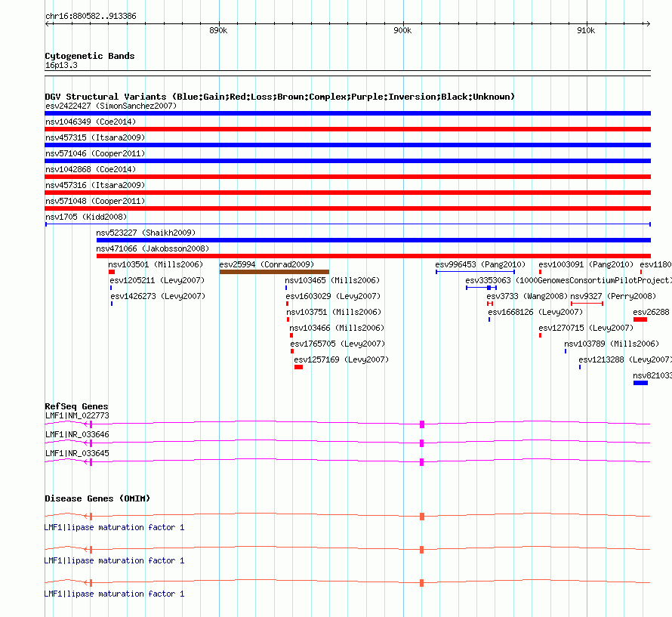Click the chr16:880582..913386 region label

coord(91,17)
